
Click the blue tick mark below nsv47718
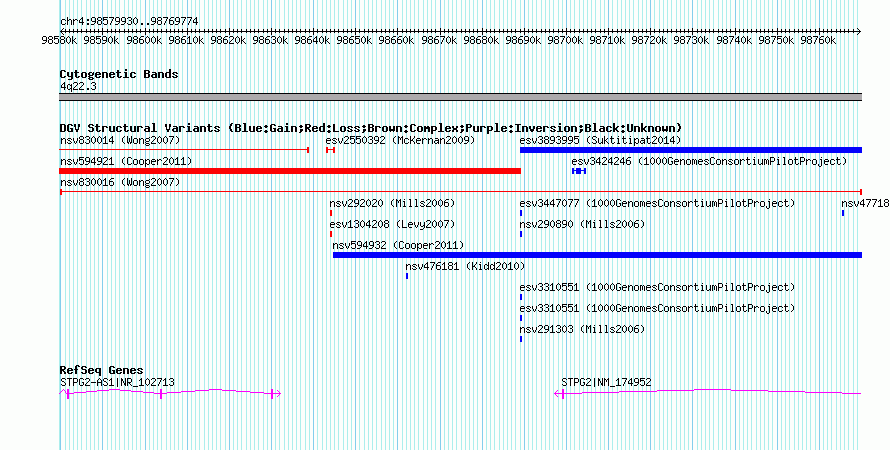843,213
